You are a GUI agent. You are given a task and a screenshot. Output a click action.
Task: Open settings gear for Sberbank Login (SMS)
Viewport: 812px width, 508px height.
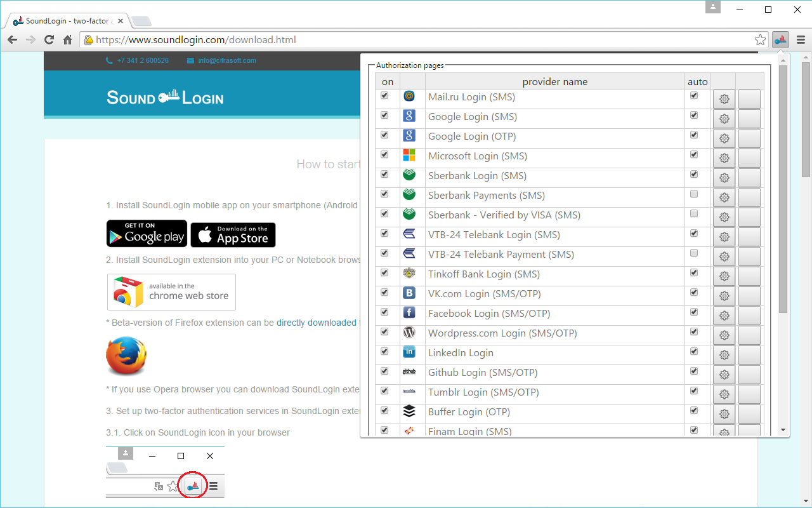724,178
